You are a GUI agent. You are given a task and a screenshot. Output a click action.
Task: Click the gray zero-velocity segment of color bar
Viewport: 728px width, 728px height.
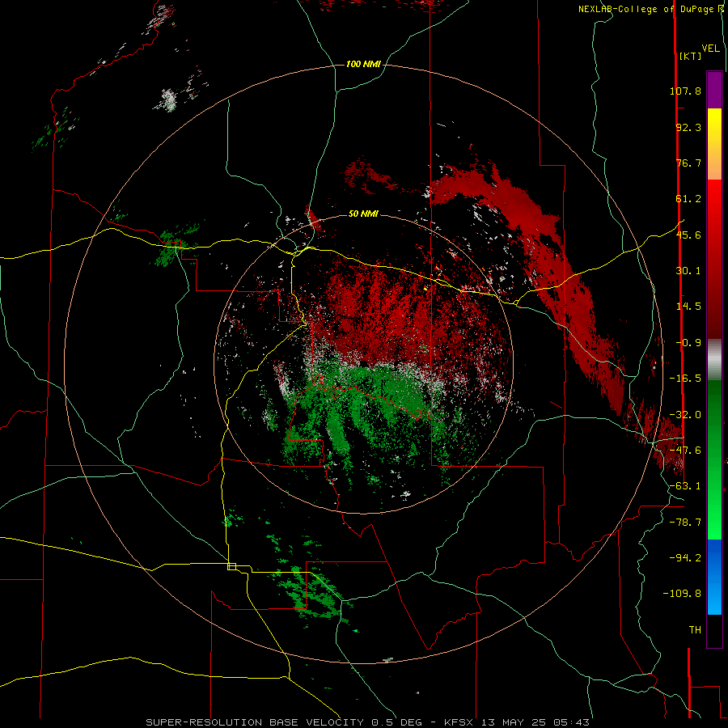(714, 360)
